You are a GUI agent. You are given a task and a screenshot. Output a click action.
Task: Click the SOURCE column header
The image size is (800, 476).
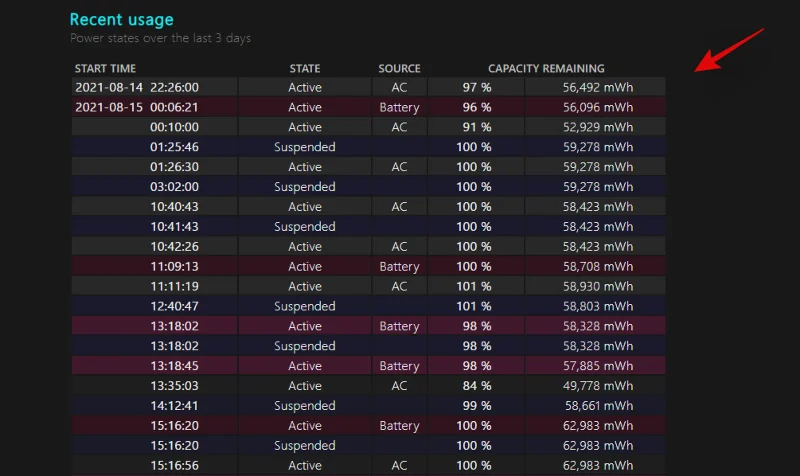click(399, 68)
